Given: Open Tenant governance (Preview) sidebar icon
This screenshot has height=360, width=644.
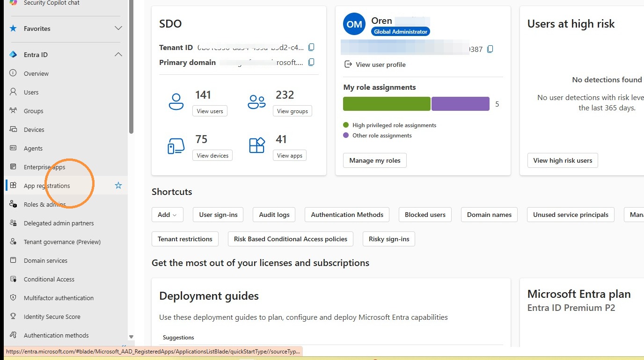Looking at the screenshot, I should tap(14, 242).
